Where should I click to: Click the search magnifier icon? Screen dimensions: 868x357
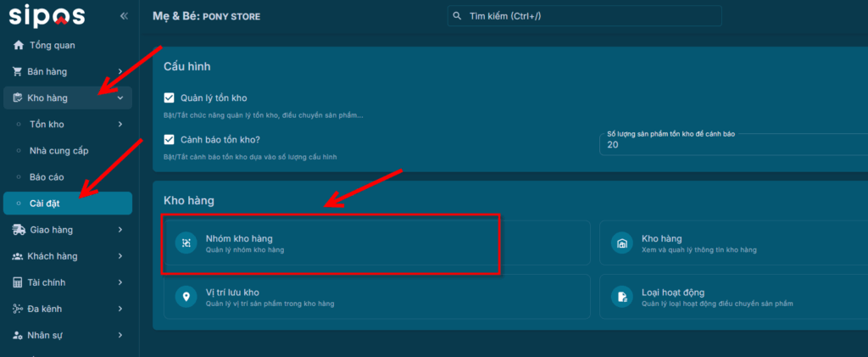[x=457, y=16]
